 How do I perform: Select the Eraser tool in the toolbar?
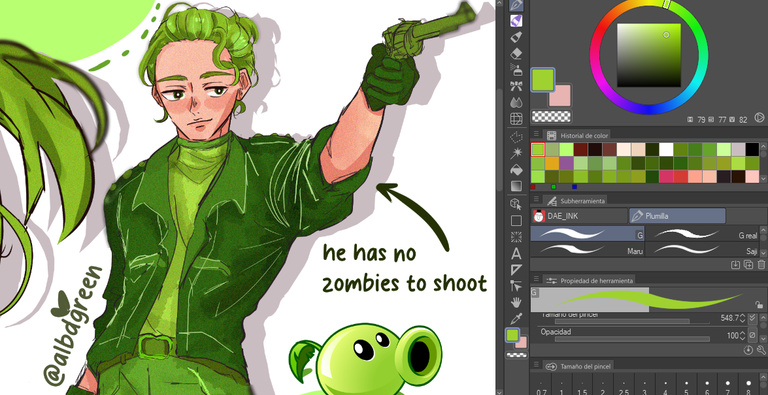[516, 53]
